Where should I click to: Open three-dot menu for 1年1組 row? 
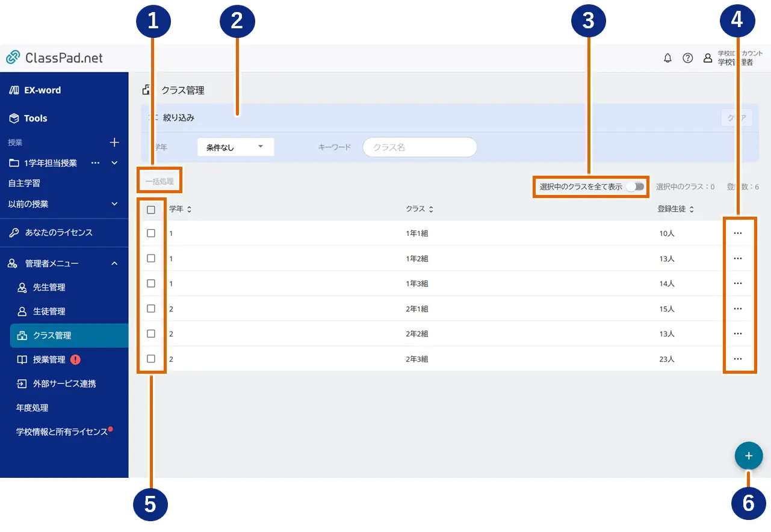click(738, 233)
